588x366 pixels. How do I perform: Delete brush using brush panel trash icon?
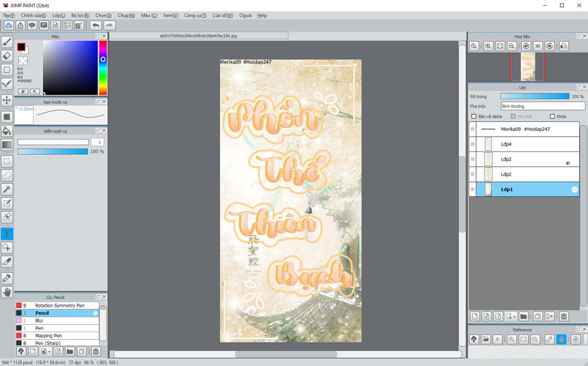pos(96,352)
